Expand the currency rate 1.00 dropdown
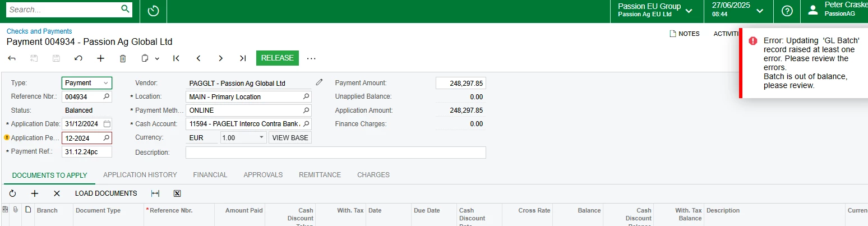Viewport: 868px width, 226px height. point(261,137)
